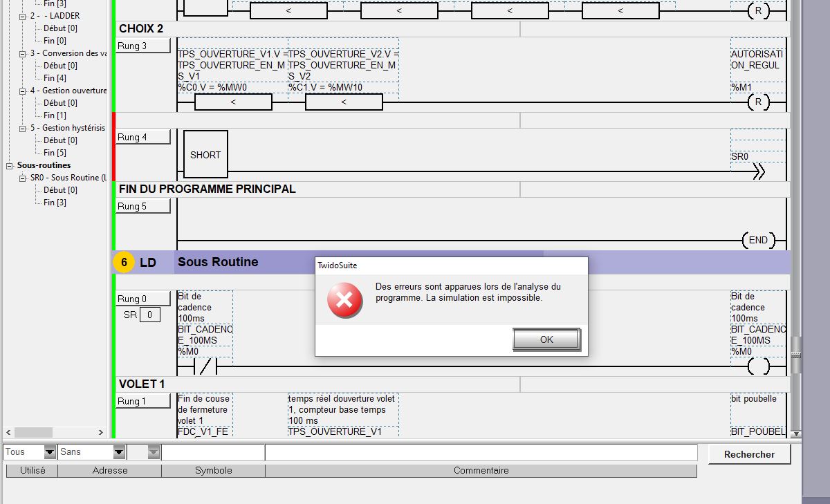Click the Rechercher button

pyautogui.click(x=749, y=454)
